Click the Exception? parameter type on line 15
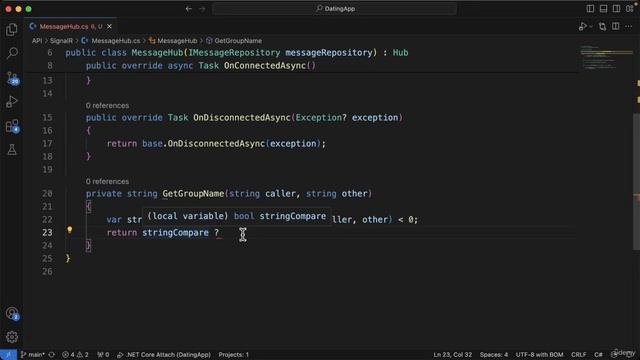This screenshot has width=640, height=360. point(321,118)
